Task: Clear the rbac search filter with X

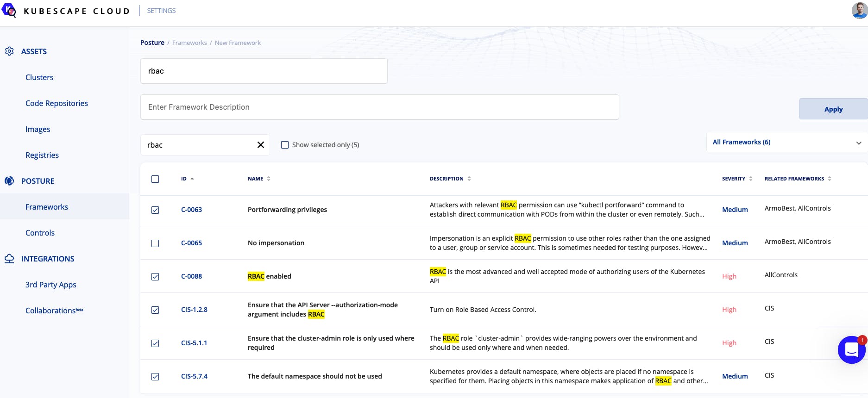Action: click(261, 145)
